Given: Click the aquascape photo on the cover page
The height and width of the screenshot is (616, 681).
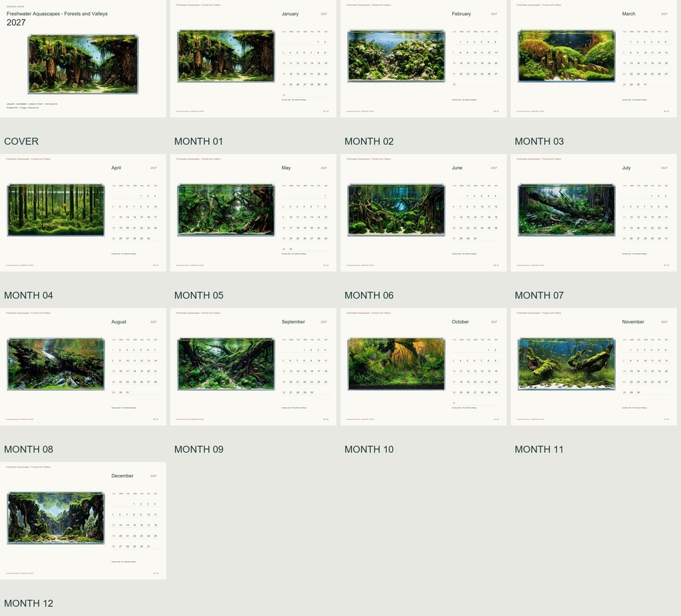Looking at the screenshot, I should pyautogui.click(x=83, y=64).
